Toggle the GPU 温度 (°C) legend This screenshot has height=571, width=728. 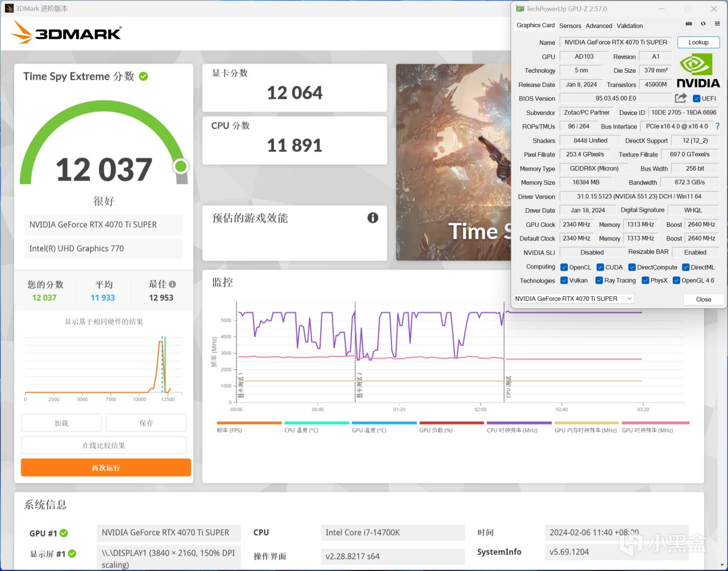pyautogui.click(x=384, y=427)
